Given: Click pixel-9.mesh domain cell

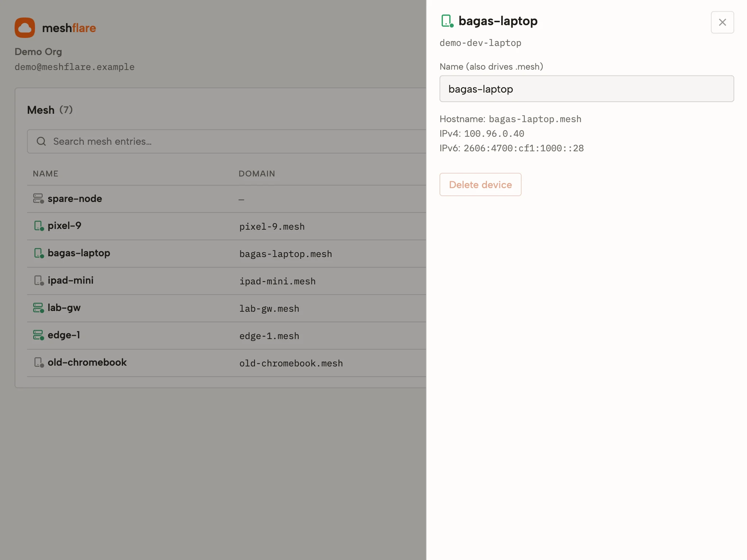Looking at the screenshot, I should (x=272, y=227).
